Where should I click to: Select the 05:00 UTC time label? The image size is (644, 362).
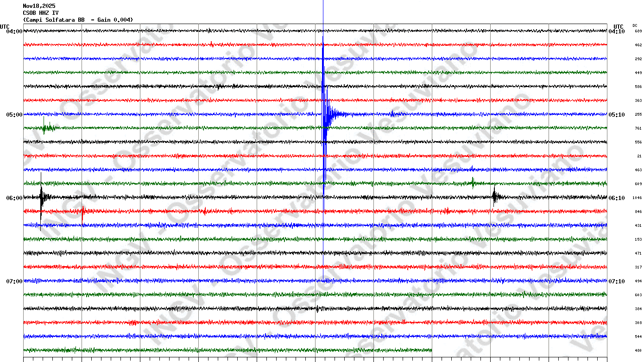(14, 115)
